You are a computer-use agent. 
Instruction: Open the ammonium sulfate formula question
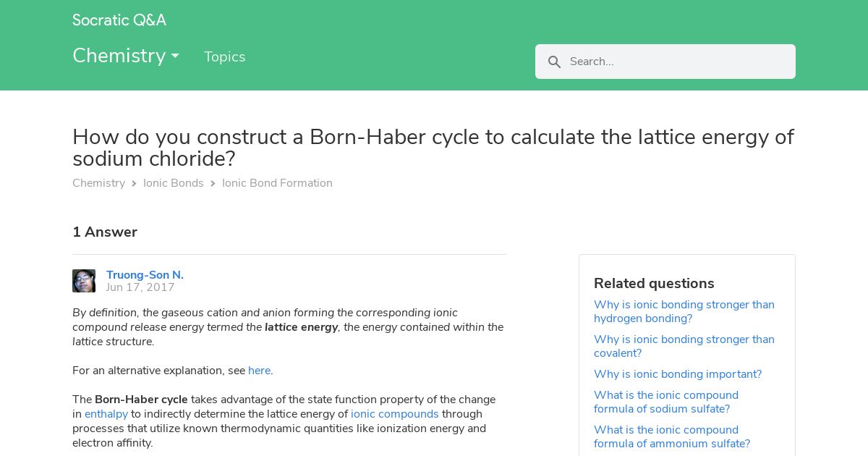pyautogui.click(x=671, y=436)
